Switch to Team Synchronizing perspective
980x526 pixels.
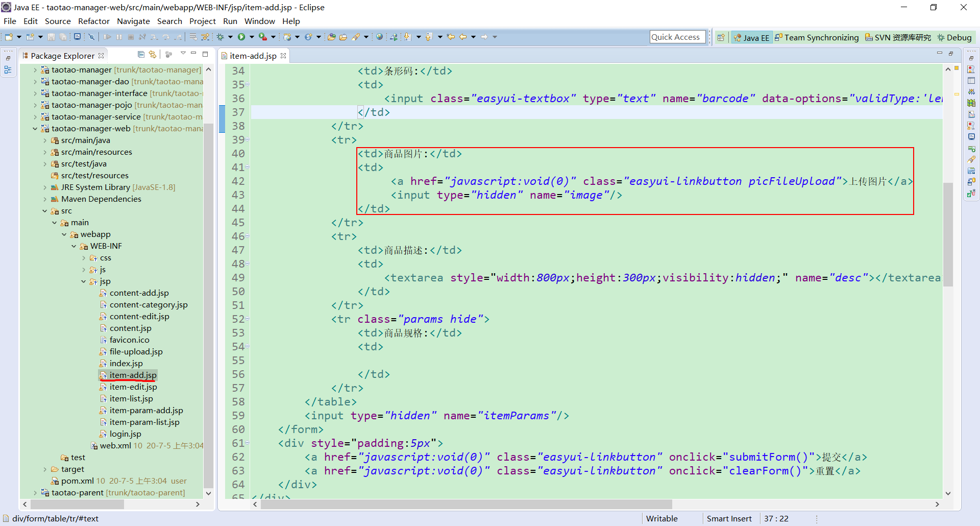(x=816, y=37)
